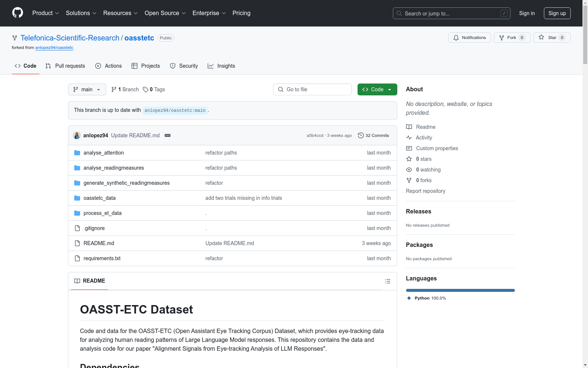588x368 pixels.
Task: Click the watching eye icon
Action: [x=409, y=170]
